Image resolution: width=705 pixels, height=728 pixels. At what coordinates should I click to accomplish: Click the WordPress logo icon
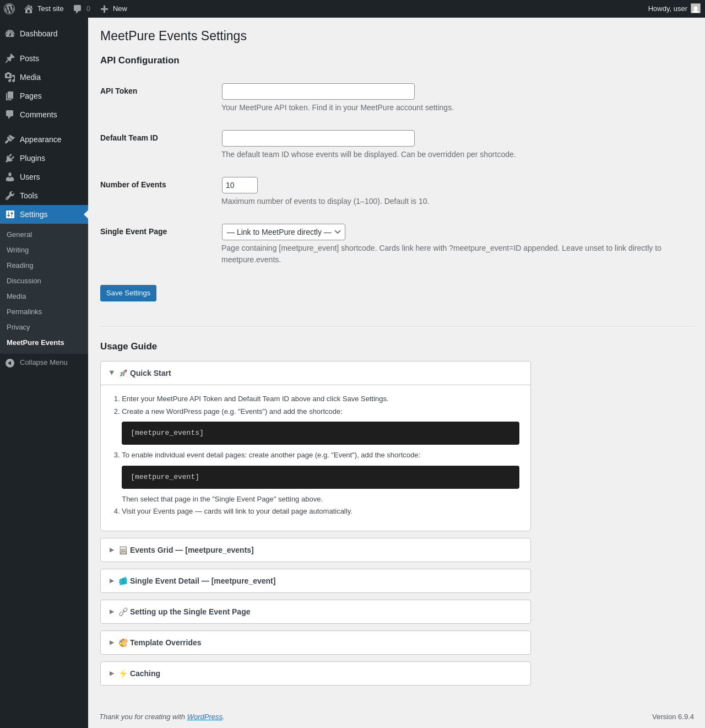(9, 9)
